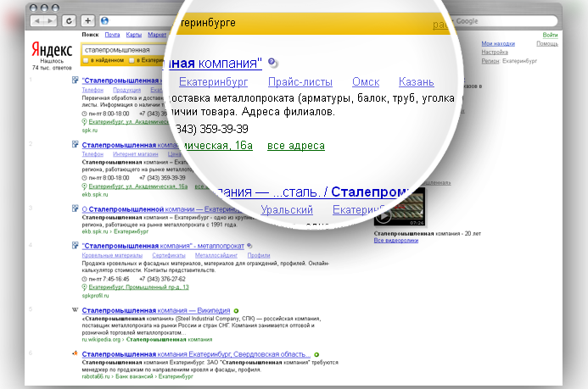
Task: Click the Войти login link
Action: point(550,35)
